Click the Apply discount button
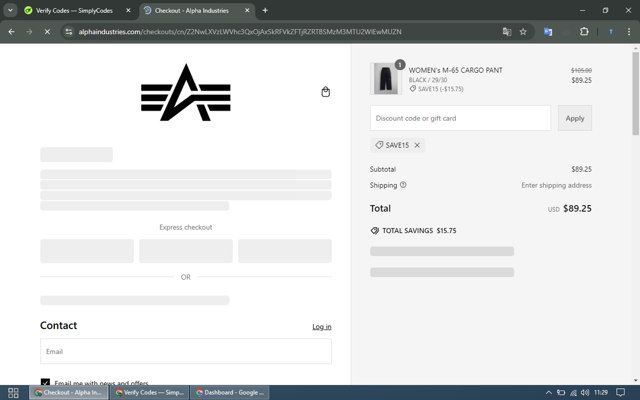The height and width of the screenshot is (400, 640). click(575, 118)
